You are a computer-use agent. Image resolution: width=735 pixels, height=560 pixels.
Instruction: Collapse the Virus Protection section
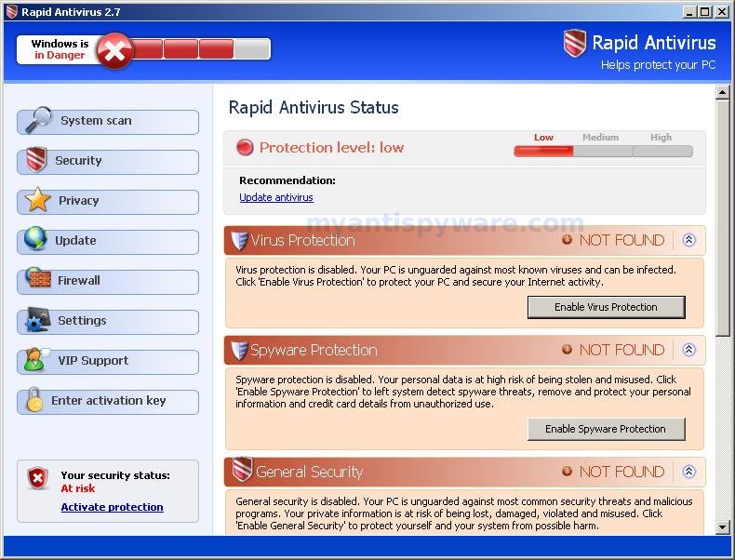click(688, 240)
